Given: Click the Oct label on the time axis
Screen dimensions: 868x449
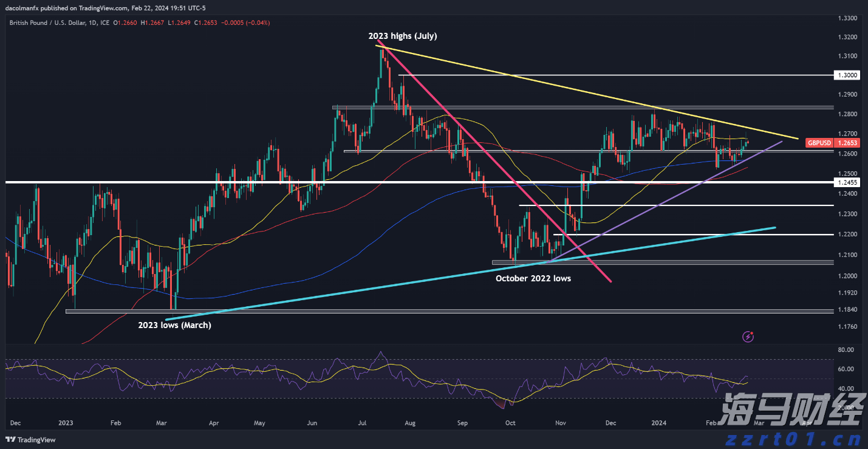Looking at the screenshot, I should pos(510,422).
